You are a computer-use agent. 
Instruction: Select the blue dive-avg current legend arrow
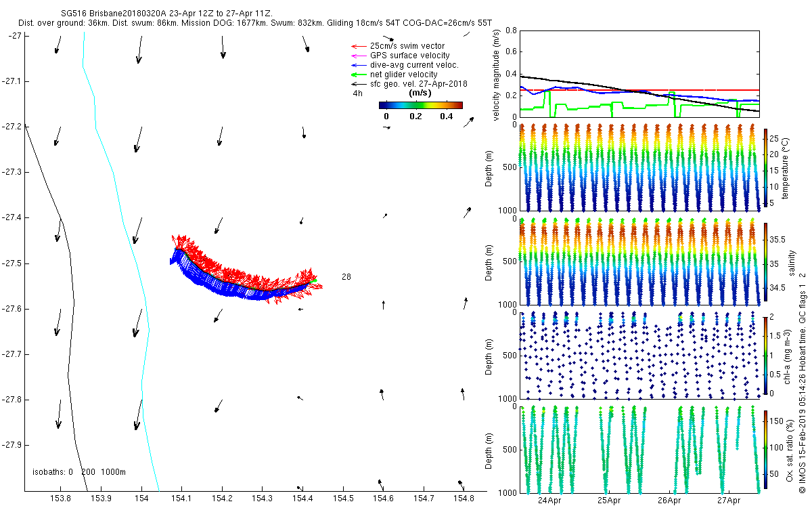click(x=357, y=65)
